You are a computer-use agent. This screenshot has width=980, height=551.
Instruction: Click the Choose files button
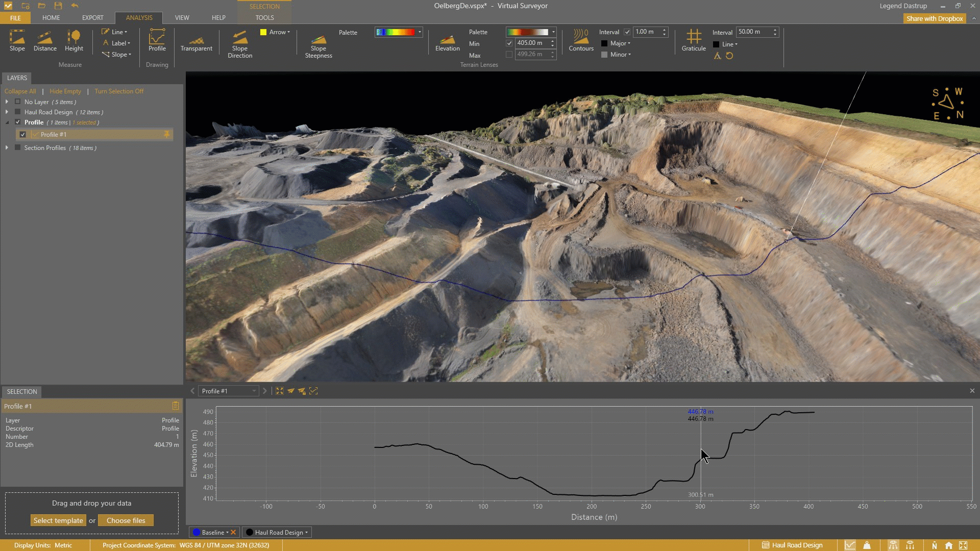[126, 520]
